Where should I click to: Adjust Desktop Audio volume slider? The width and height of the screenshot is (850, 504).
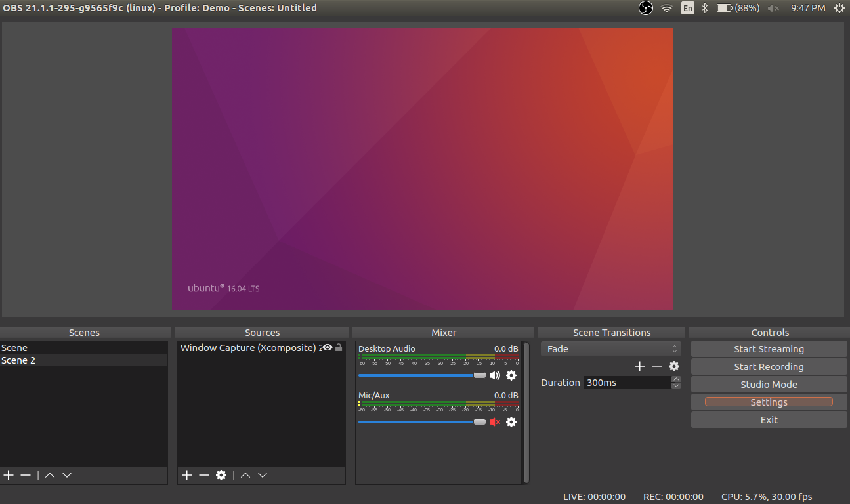422,375
